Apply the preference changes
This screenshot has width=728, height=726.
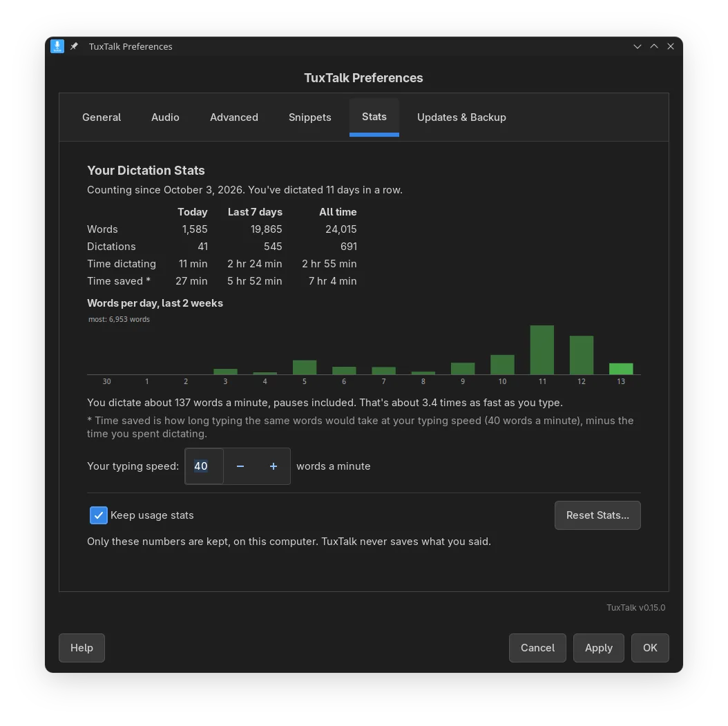(x=598, y=647)
